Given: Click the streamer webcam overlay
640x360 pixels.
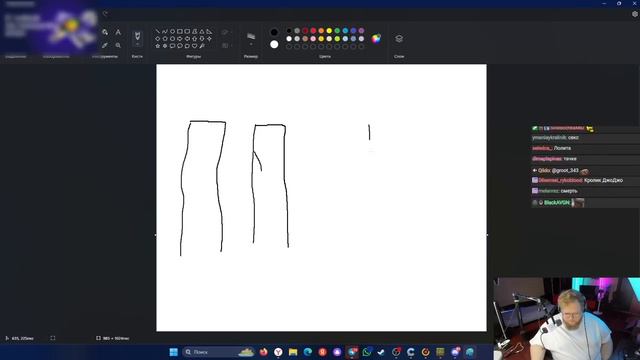Looking at the screenshot, I should (x=567, y=319).
